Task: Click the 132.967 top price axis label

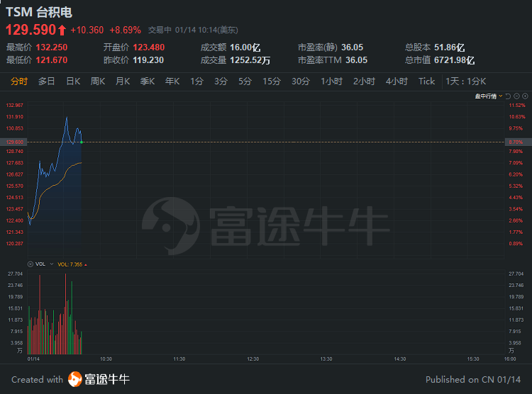Action: pyautogui.click(x=15, y=106)
